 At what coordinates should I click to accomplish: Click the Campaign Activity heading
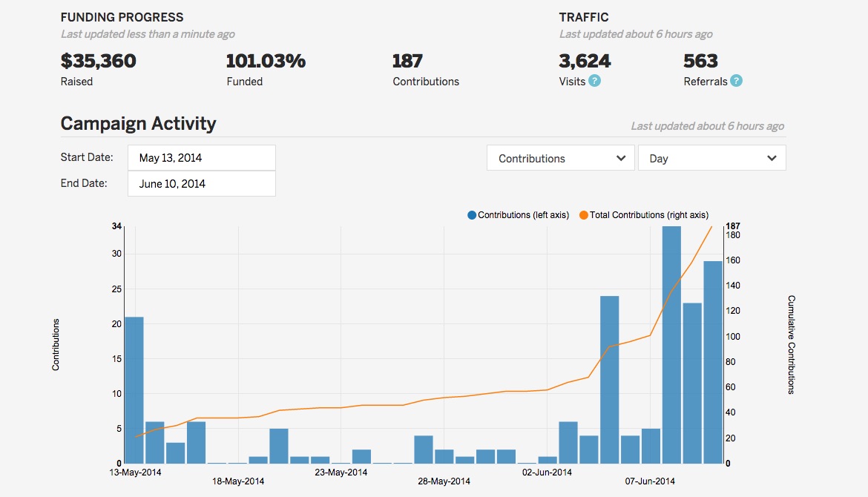tap(139, 123)
